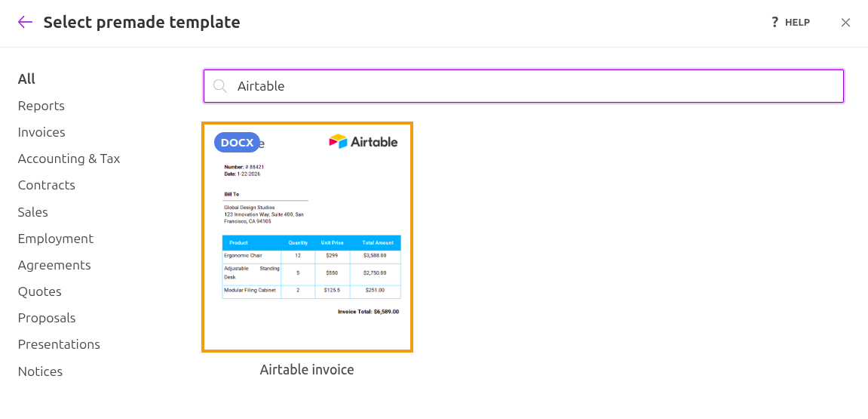Close the template selection dialog
The height and width of the screenshot is (419, 868).
point(845,23)
